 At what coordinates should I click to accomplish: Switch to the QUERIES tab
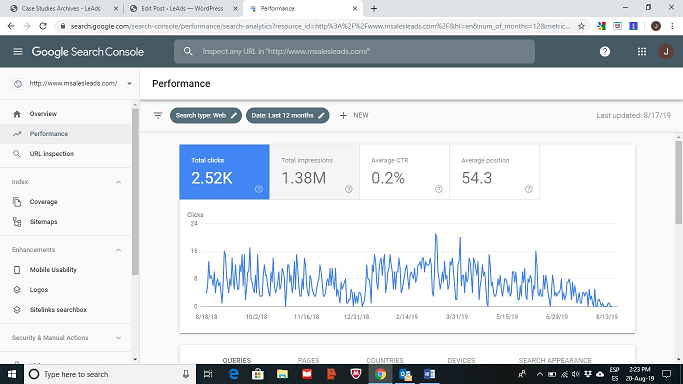[x=237, y=360]
